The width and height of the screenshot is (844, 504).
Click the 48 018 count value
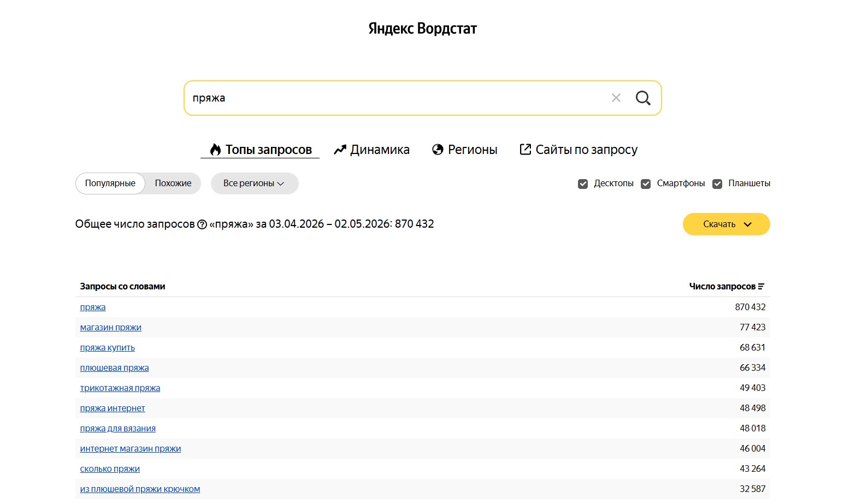pyautogui.click(x=753, y=428)
